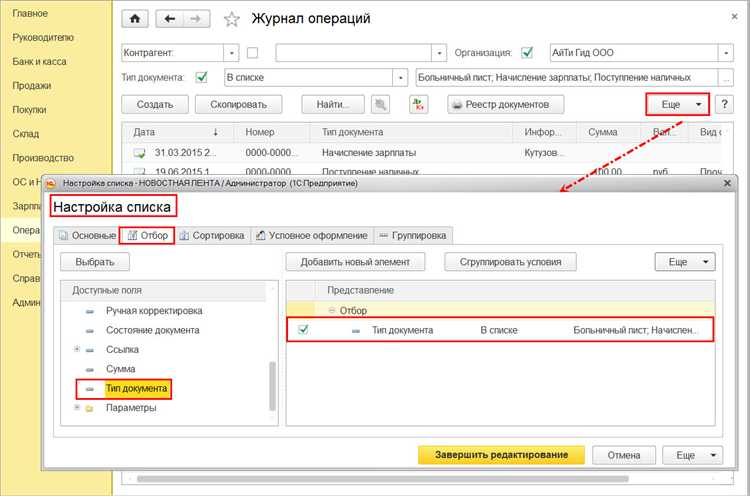Viewport: 750px width, 496px height.
Task: Add Журнал операций to favorites star
Action: coord(232,20)
